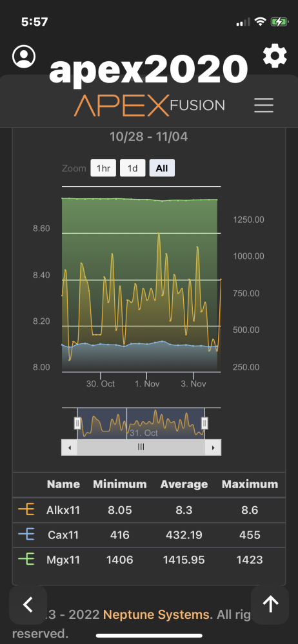The width and height of the screenshot is (298, 644).
Task: Open the hamburger navigation menu
Action: (x=264, y=106)
